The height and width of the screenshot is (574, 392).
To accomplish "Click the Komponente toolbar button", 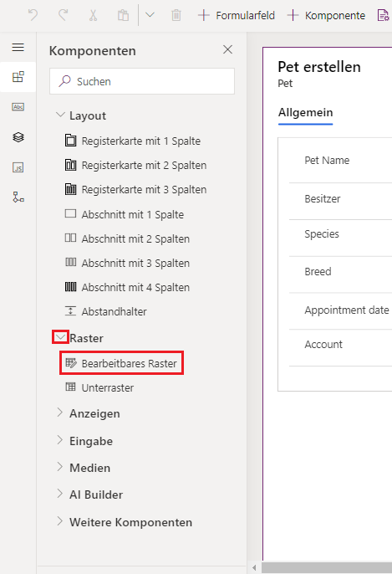I will [326, 15].
